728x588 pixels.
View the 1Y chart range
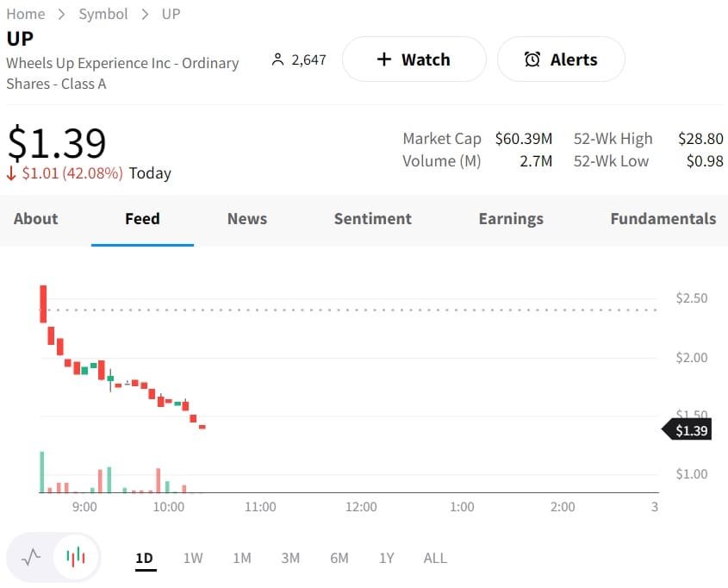pos(387,558)
